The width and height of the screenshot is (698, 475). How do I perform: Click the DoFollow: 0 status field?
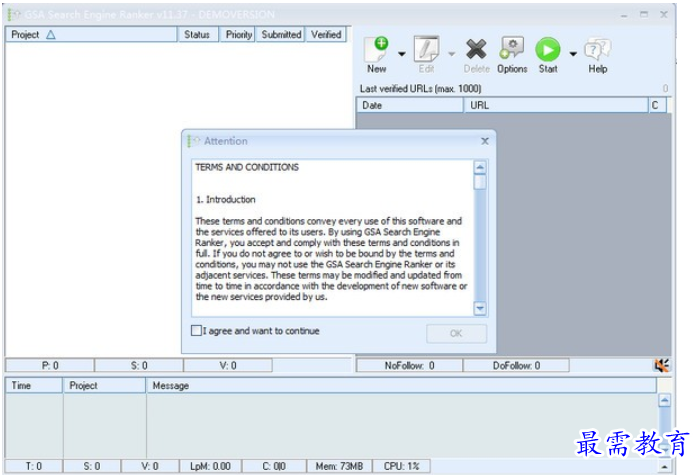tap(516, 365)
